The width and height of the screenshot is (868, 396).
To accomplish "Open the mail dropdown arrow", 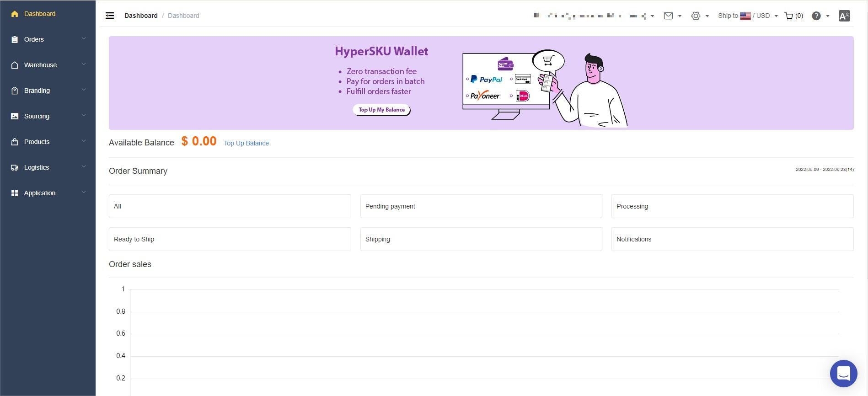I will (680, 16).
